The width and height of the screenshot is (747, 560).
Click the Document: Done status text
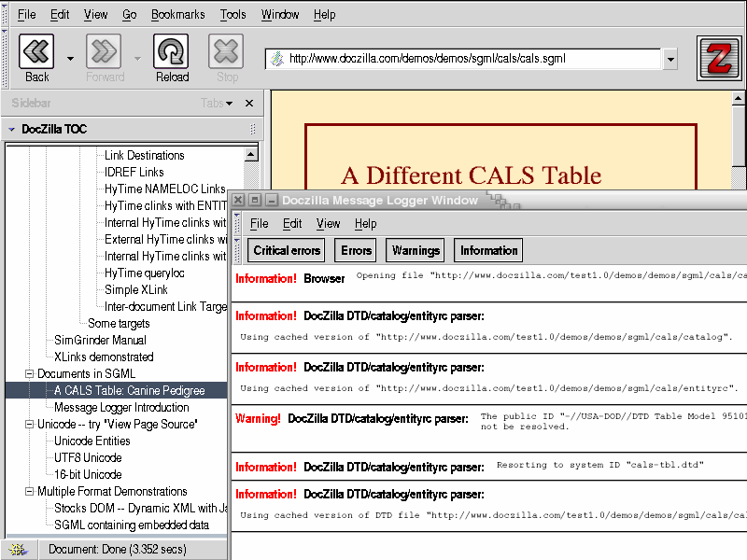118,550
